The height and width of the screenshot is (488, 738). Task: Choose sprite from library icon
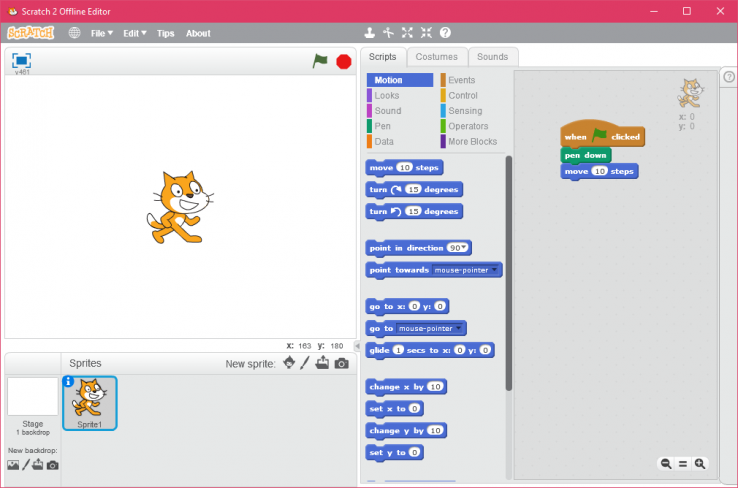click(x=289, y=363)
